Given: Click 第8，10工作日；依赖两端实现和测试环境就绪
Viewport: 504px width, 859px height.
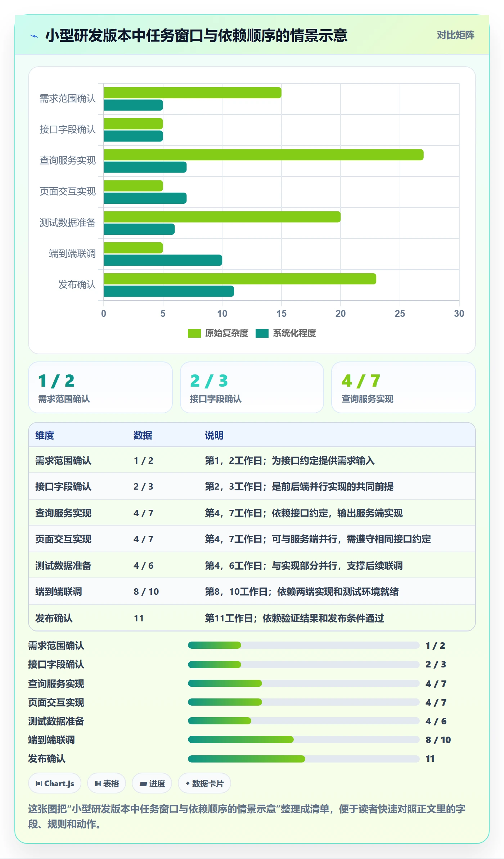Looking at the screenshot, I should coord(302,592).
